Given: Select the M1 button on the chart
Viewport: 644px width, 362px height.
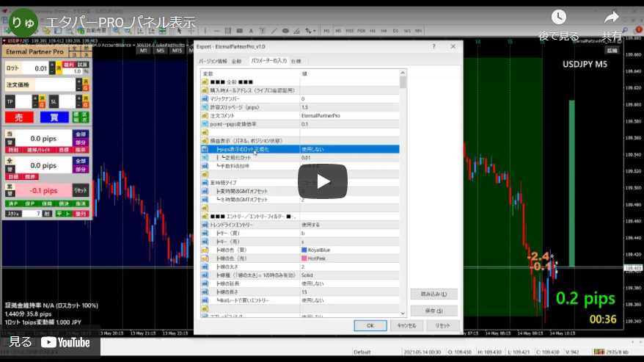Looking at the screenshot, I should point(143,51).
